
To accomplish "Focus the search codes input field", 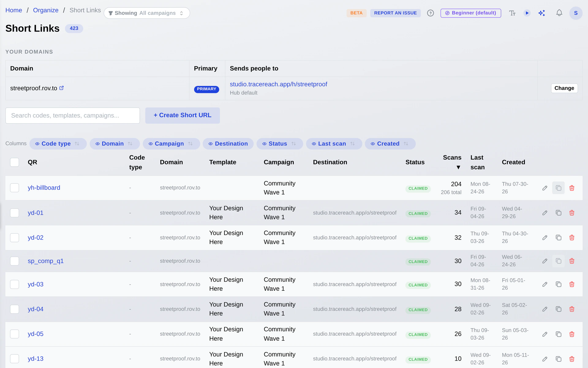I will point(73,116).
